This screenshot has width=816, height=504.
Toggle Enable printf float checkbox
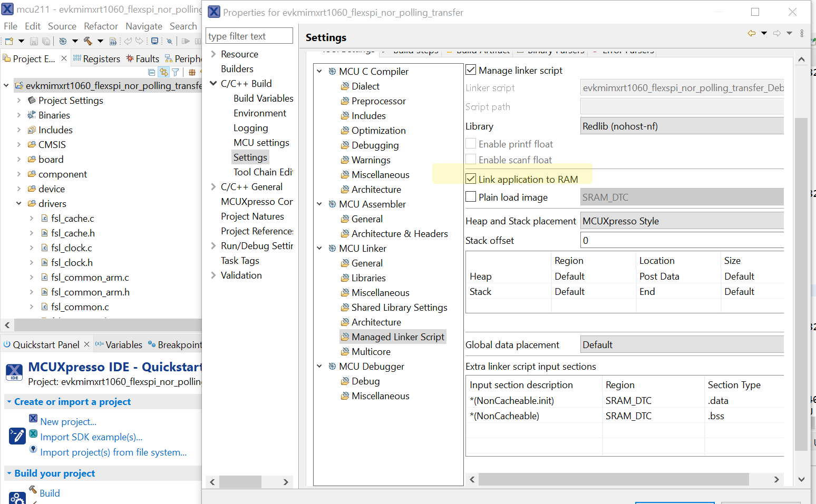click(x=471, y=143)
